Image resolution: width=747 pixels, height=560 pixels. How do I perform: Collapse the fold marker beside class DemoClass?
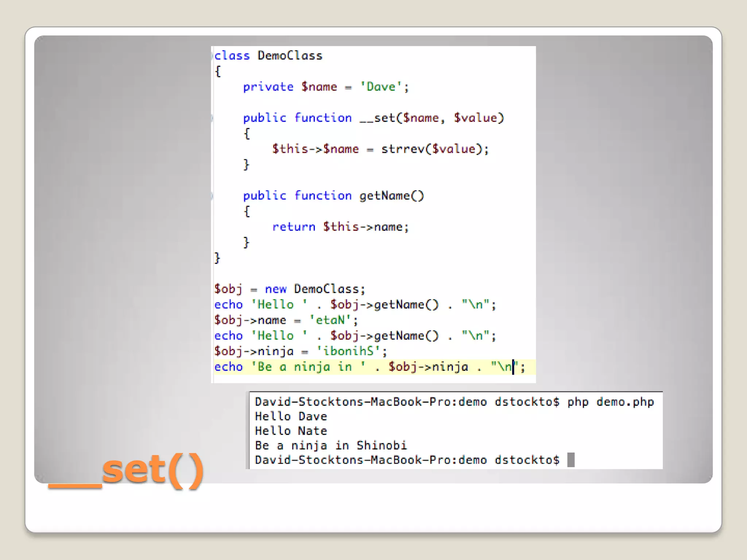[x=212, y=56]
